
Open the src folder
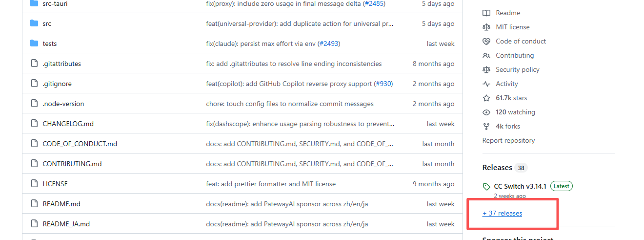(47, 23)
